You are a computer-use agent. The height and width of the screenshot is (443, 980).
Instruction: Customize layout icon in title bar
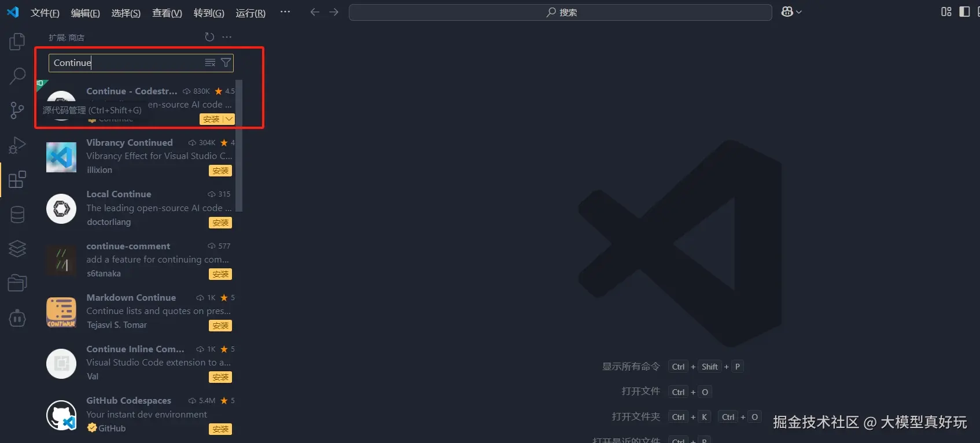(946, 12)
